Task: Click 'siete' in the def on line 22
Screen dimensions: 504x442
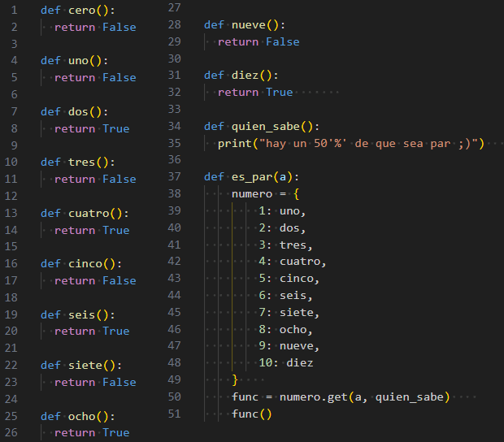Action: (85, 366)
